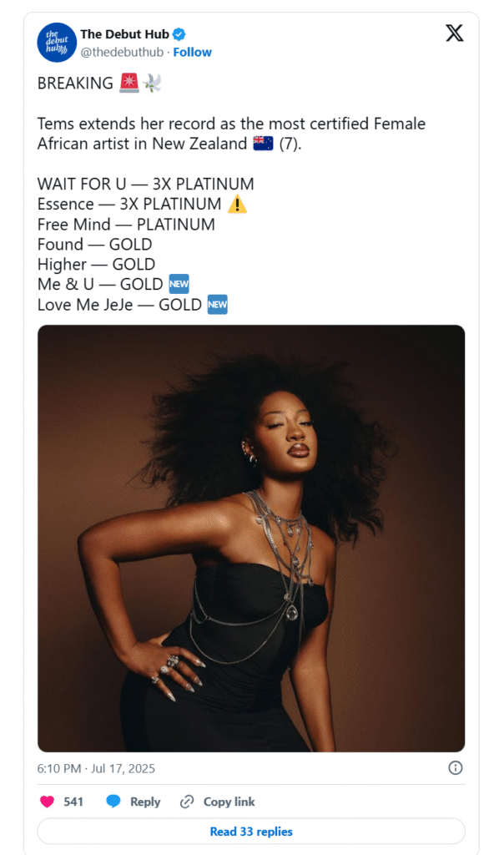Click Copy link text
Viewport: 504px width, 855px height.
(229, 802)
